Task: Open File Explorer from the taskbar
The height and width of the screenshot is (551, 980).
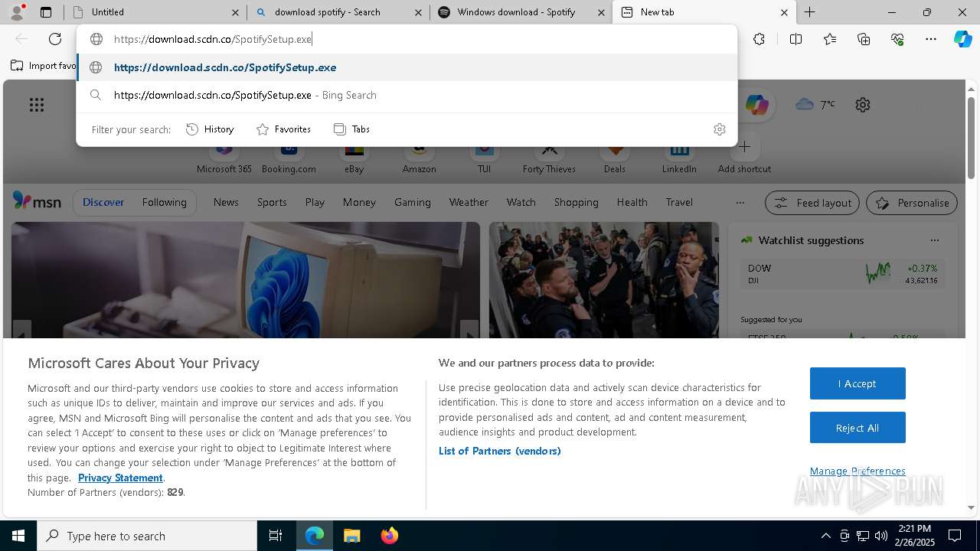Action: [x=351, y=536]
